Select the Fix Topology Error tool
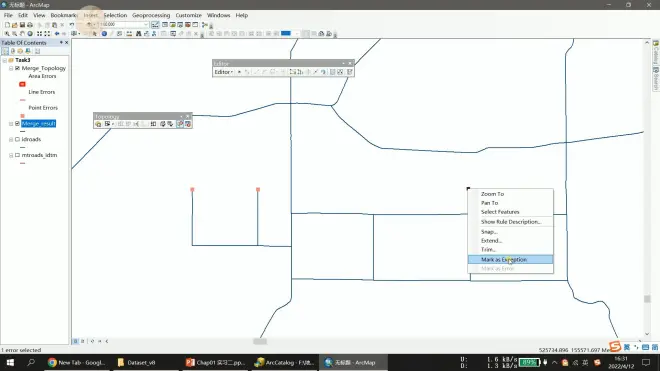This screenshot has height=371, width=660. (180, 124)
